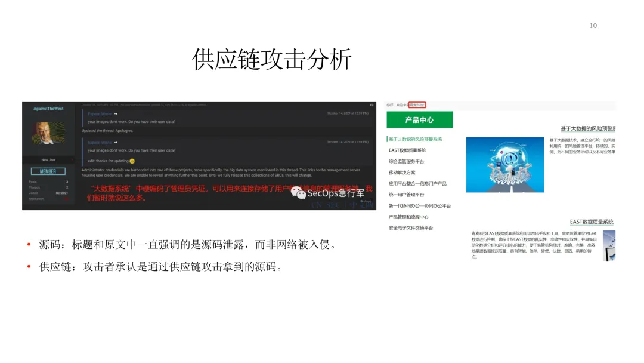The width and height of the screenshot is (644, 363).
Task: Click the Administrator credentials paragraph in post
Action: click(x=221, y=173)
